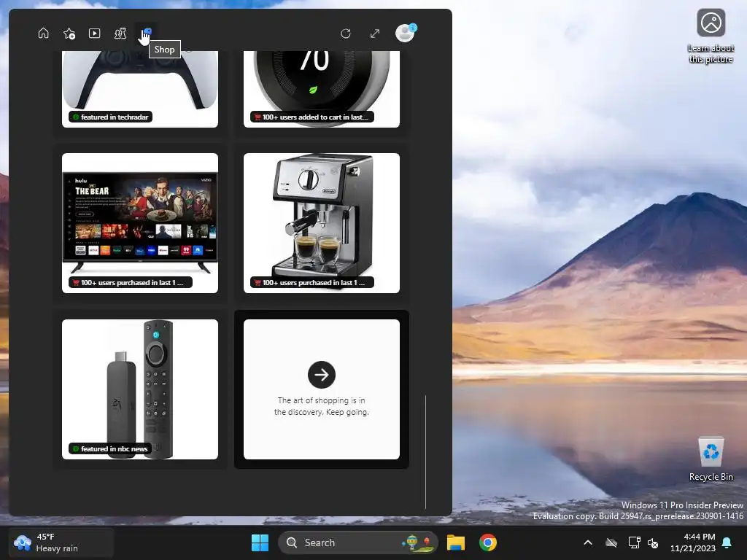Refresh the widgets feed

(346, 34)
